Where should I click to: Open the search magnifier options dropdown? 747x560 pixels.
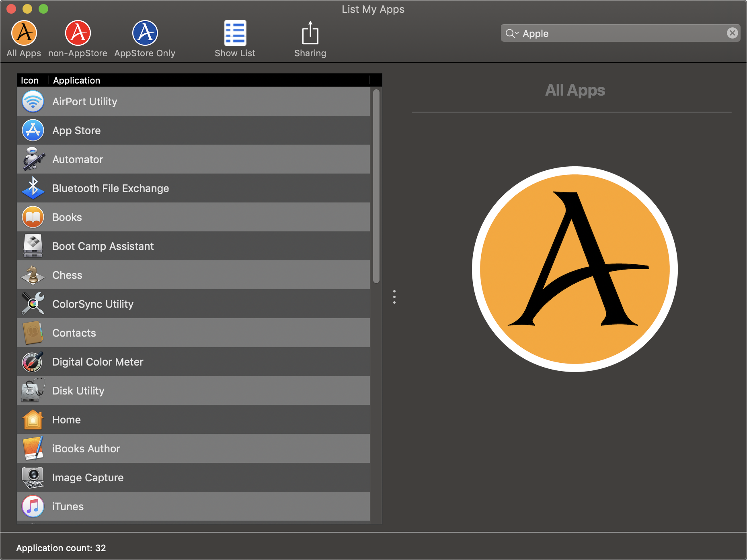click(x=512, y=33)
